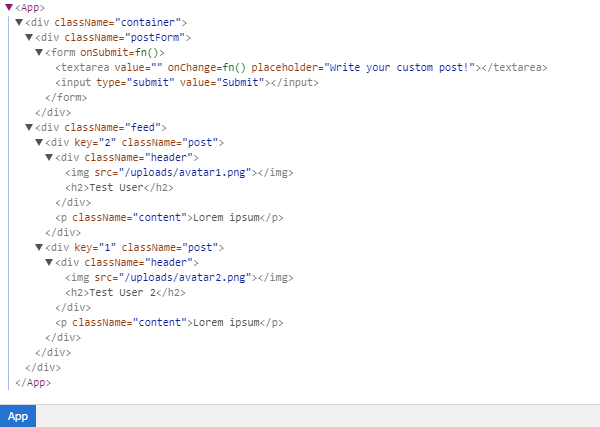Collapse the post div with key 2
The width and height of the screenshot is (600, 427).
click(39, 142)
